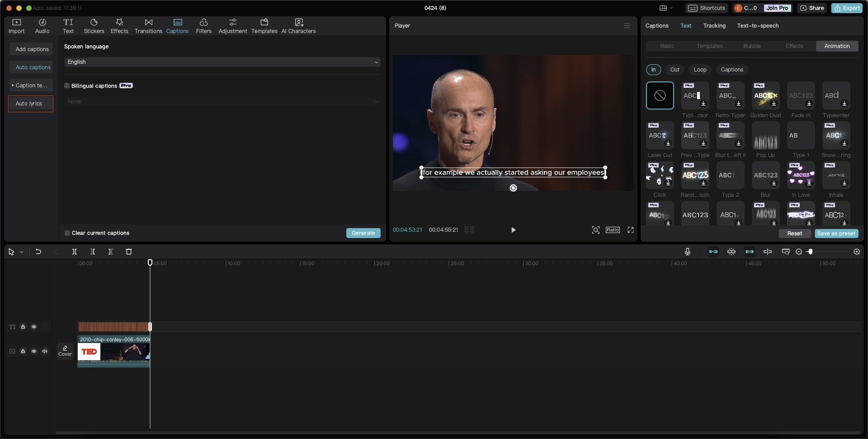868x439 pixels.
Task: Check the Clear current captions box
Action: point(67,233)
